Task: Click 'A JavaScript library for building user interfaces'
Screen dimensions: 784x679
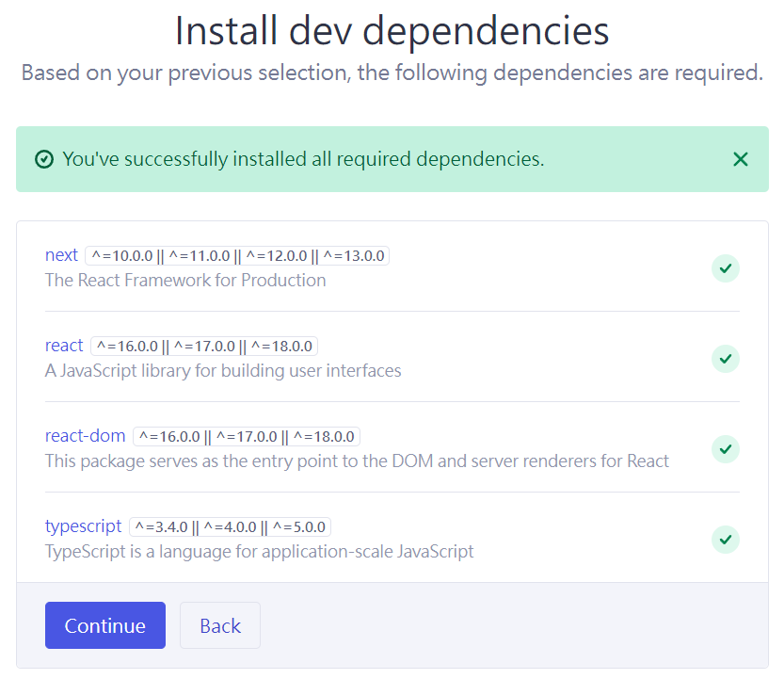Action: point(223,371)
